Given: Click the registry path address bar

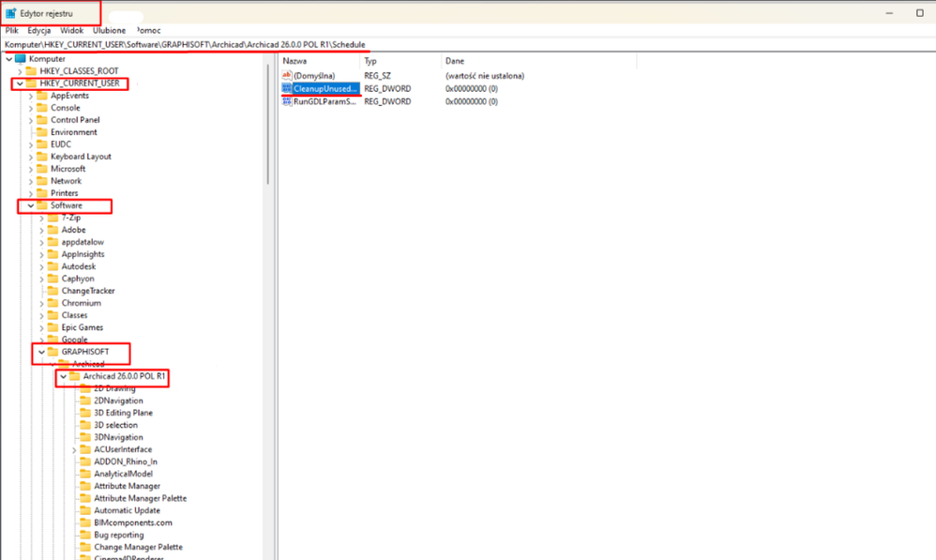Looking at the screenshot, I should click(x=468, y=45).
